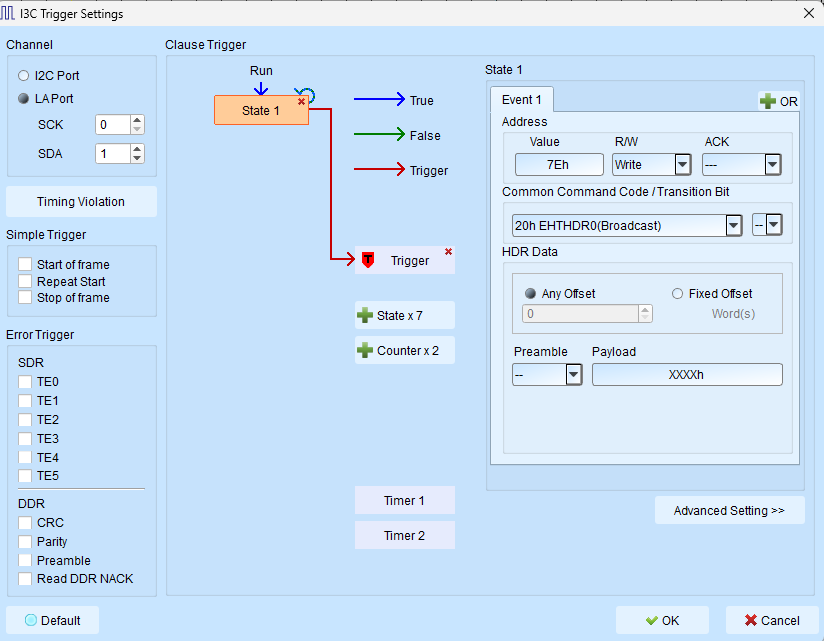Increment the SCK channel spinner
Screen dimensions: 824x641
point(137,120)
